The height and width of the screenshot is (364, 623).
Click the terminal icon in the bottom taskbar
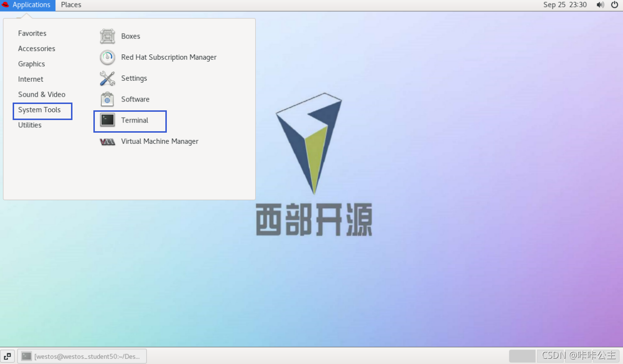[27, 356]
